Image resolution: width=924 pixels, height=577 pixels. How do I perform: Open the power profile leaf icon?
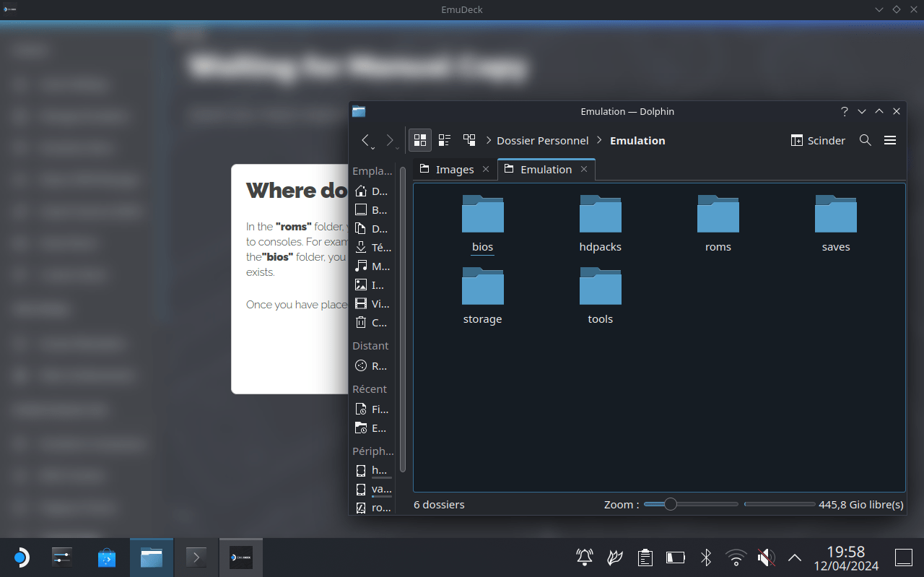coord(615,558)
